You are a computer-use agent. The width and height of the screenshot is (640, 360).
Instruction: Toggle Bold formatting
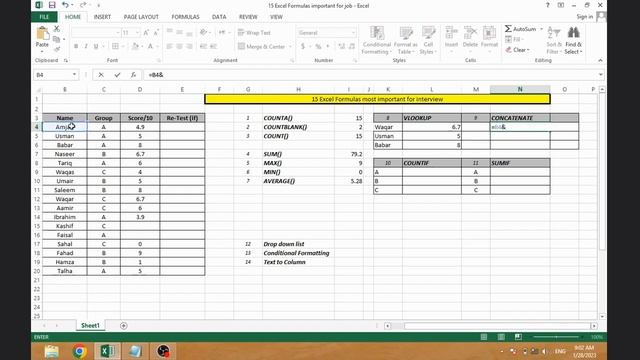pos(76,47)
